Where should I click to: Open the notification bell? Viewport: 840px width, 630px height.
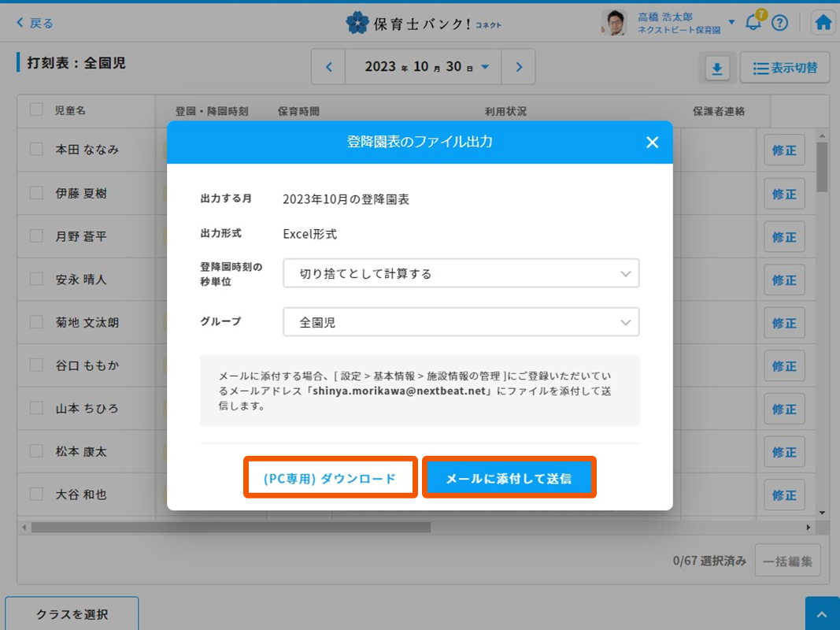(753, 23)
